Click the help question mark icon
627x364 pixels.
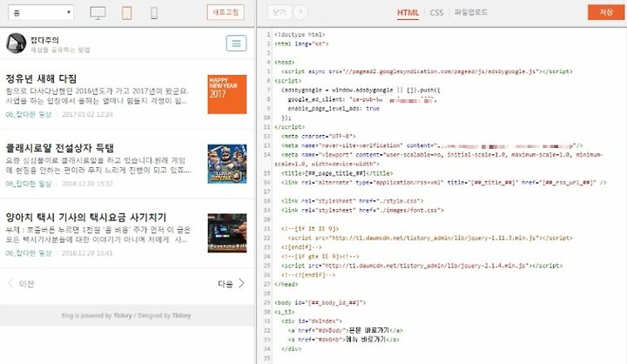click(300, 12)
